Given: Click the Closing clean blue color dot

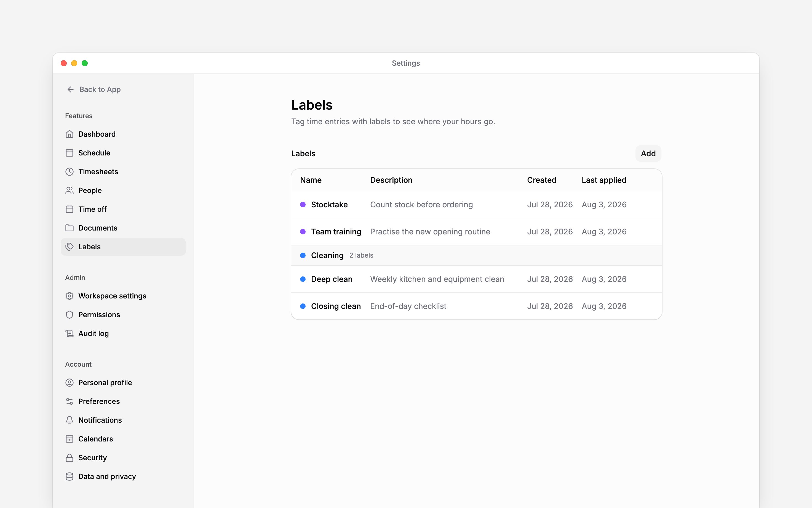Looking at the screenshot, I should pyautogui.click(x=303, y=306).
